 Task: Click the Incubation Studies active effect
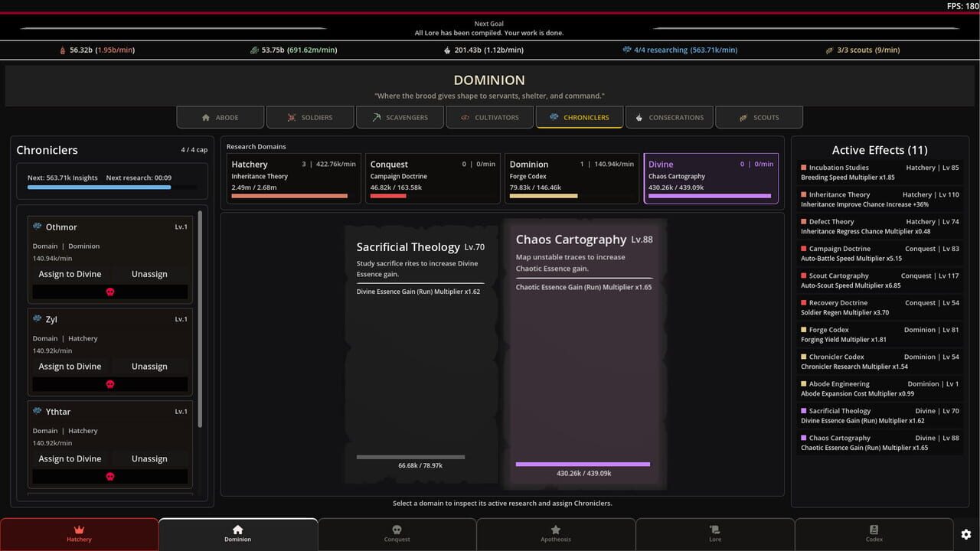point(880,172)
